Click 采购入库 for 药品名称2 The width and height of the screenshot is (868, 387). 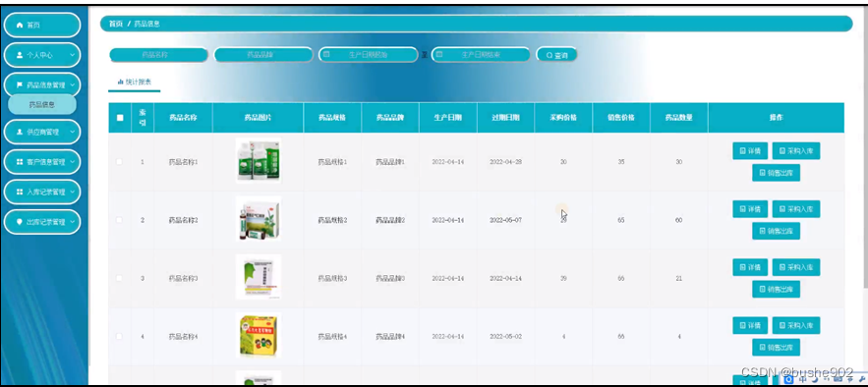click(796, 209)
